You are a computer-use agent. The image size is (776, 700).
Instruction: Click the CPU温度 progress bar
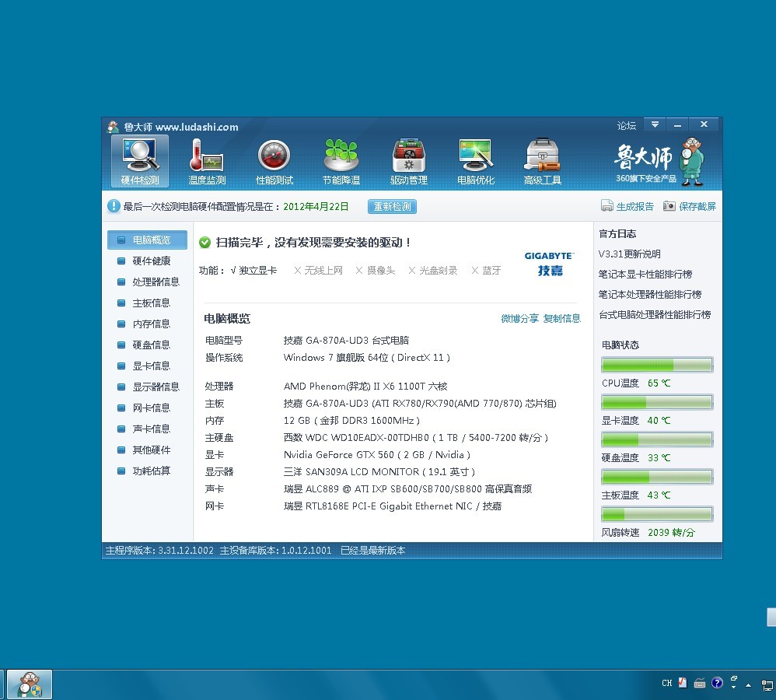[656, 365]
